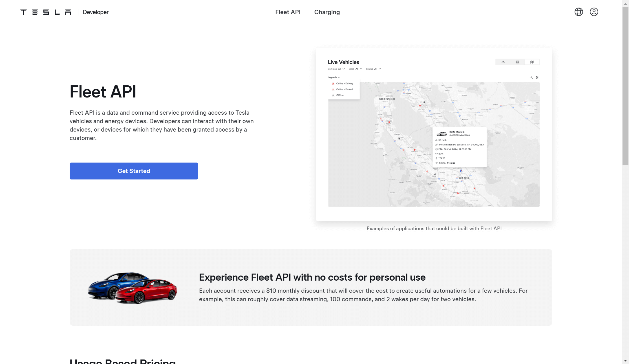The width and height of the screenshot is (629, 364).
Task: Toggle Online - Parked legend entry
Action: click(344, 89)
